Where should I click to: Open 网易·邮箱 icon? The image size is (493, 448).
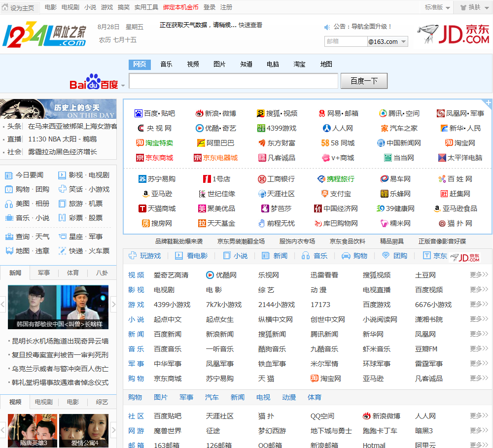[322, 113]
